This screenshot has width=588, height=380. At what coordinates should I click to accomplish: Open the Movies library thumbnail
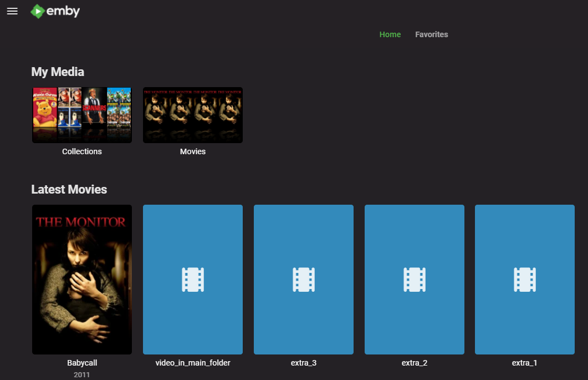193,115
